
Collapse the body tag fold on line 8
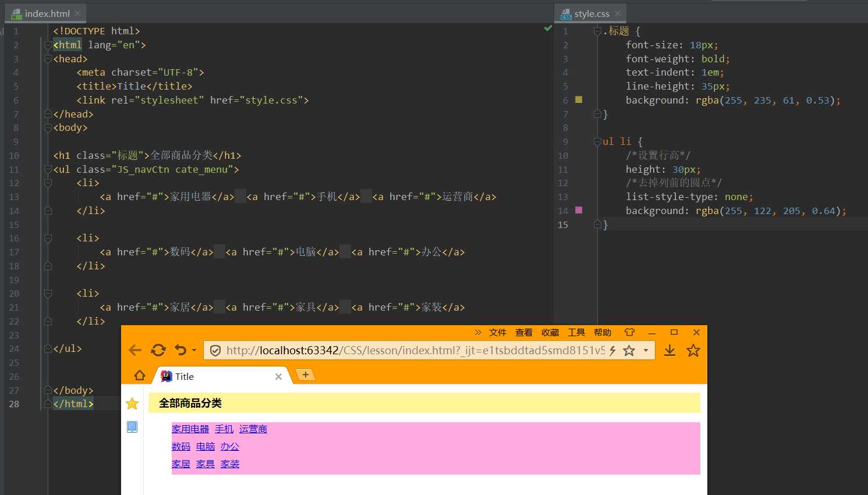coord(48,127)
